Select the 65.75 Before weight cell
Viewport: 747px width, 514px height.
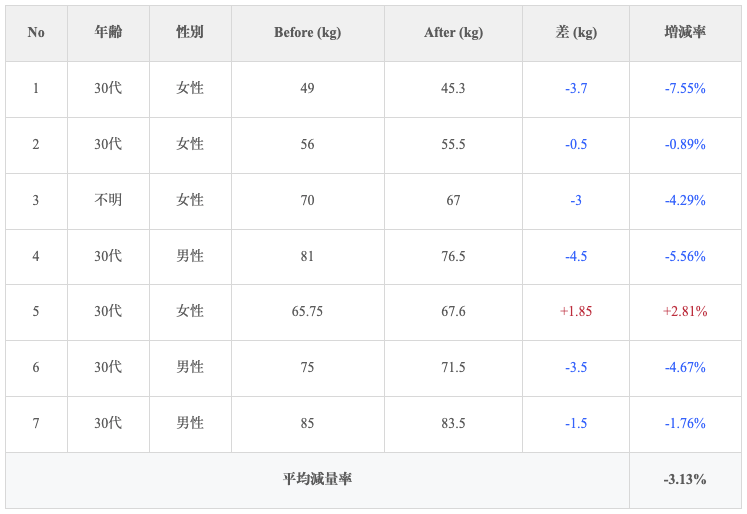point(307,312)
